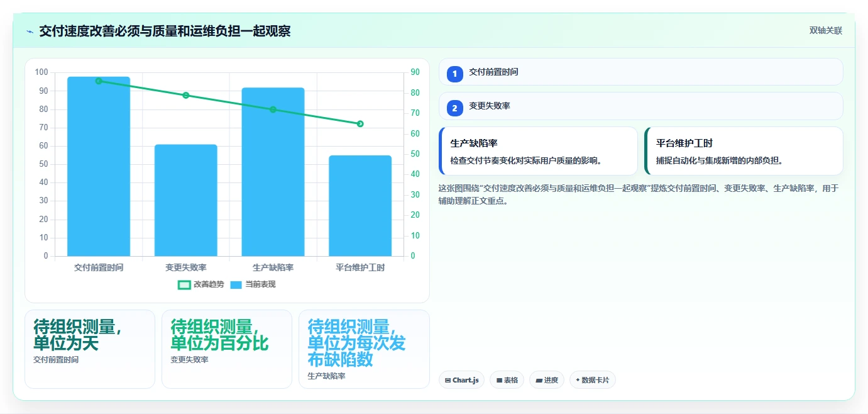Click the blue 当前表现 legend swatch
This screenshot has height=414, width=868.
[236, 284]
